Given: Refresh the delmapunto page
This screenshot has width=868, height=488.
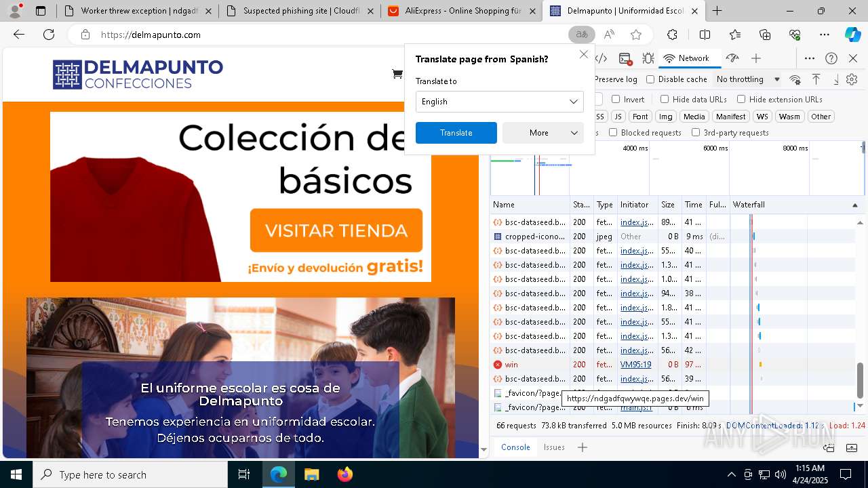Looking at the screenshot, I should pyautogui.click(x=49, y=35).
